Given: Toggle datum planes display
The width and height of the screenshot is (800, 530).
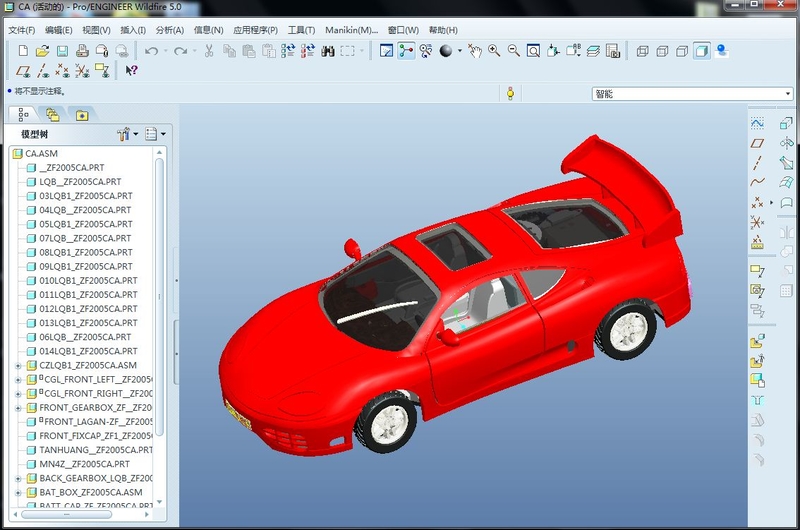Looking at the screenshot, I should 23,70.
